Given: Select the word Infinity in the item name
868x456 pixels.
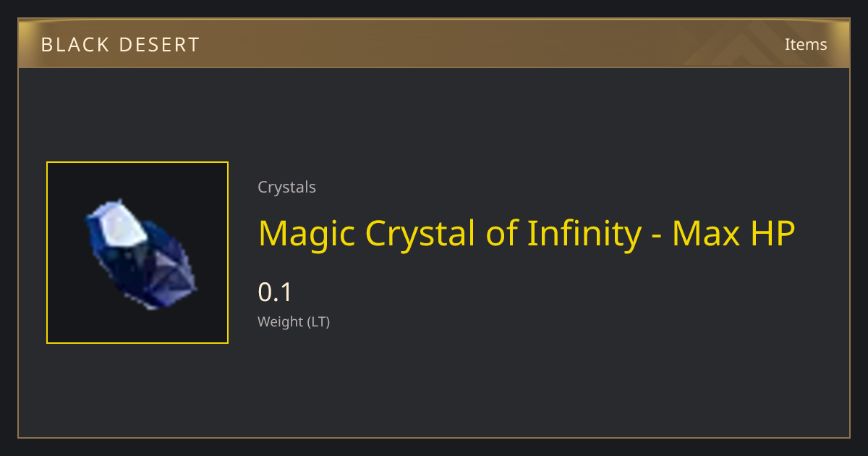Looking at the screenshot, I should 583,234.
